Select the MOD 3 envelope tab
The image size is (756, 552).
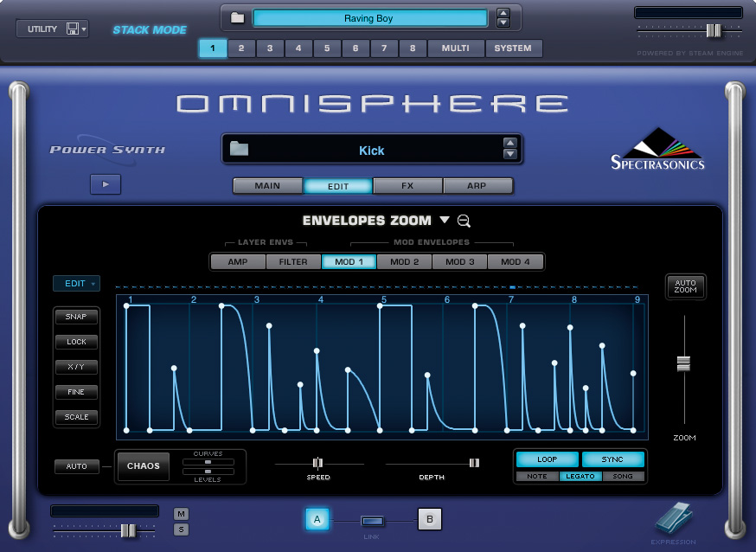tap(459, 261)
